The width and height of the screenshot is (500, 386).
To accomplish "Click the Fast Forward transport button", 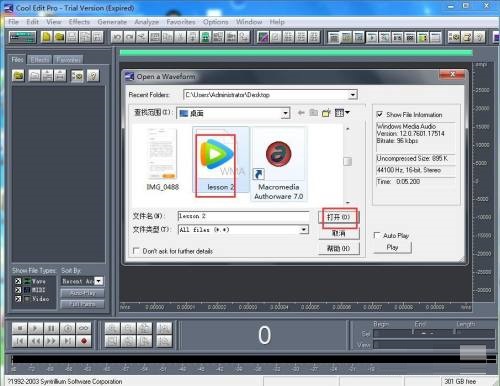I will (x=51, y=341).
